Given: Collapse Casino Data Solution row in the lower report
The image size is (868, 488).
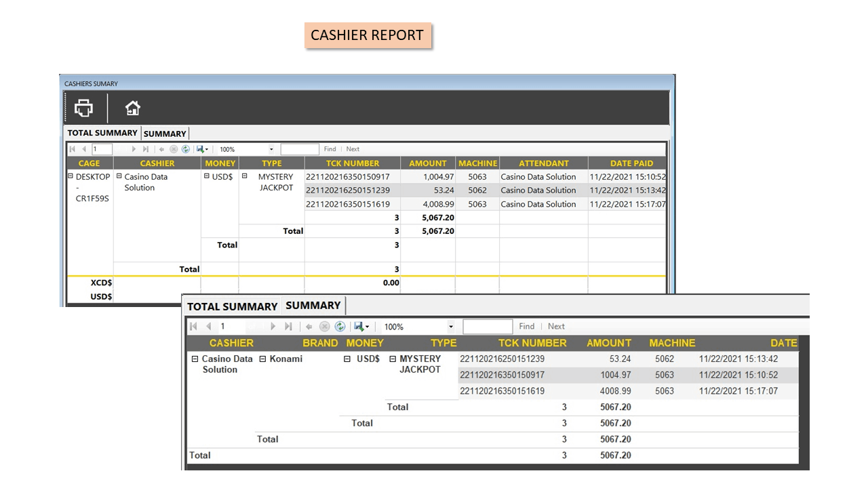Looking at the screenshot, I should point(195,359).
